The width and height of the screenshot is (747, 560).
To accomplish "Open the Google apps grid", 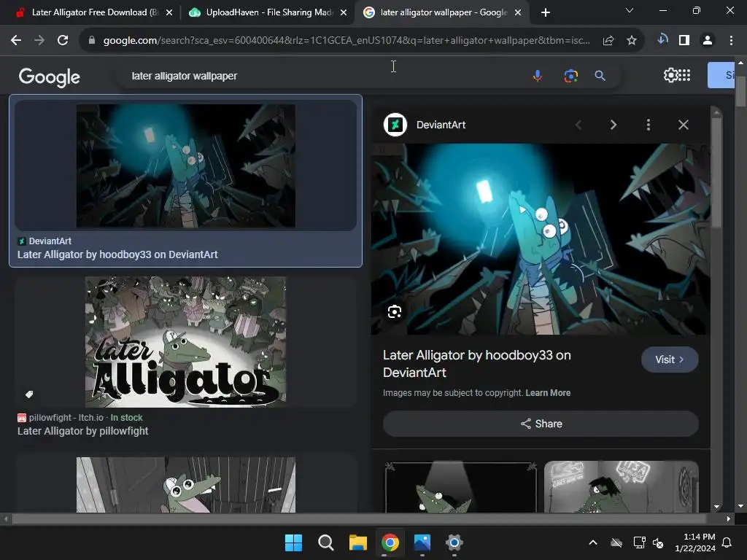I will (684, 75).
